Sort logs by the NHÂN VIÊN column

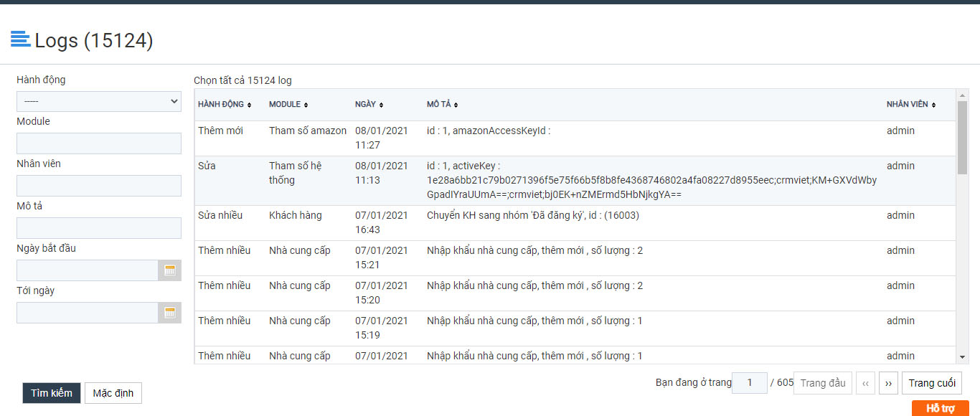click(910, 104)
